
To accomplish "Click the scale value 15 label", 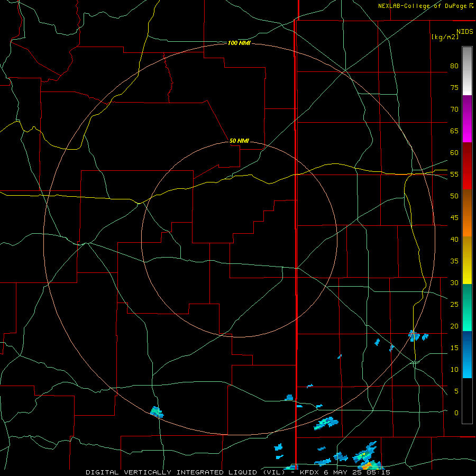I will coord(454,347).
